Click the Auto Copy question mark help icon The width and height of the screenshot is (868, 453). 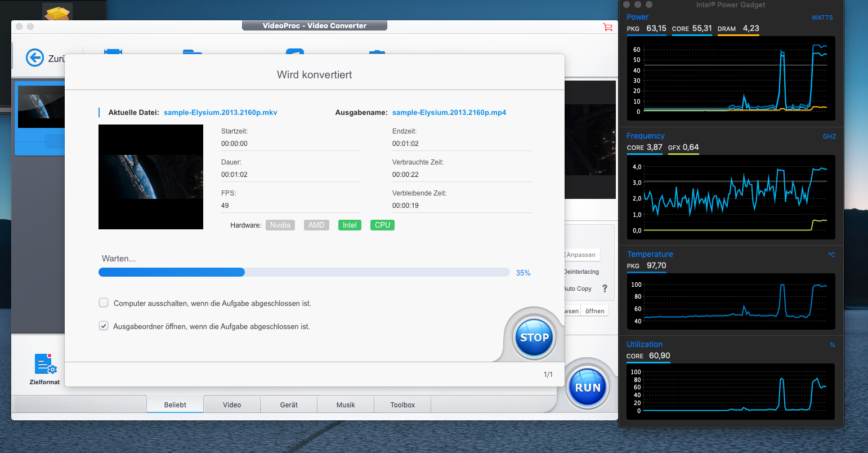605,288
